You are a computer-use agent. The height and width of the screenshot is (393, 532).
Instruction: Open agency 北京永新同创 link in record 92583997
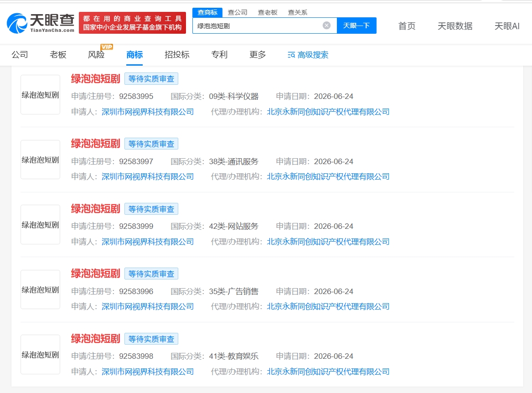click(x=328, y=176)
